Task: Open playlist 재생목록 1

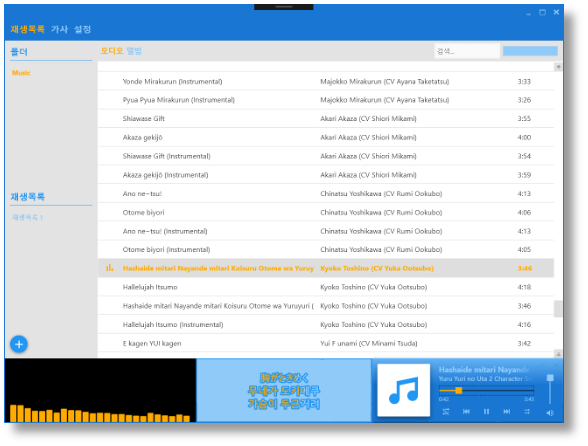Action: click(27, 217)
